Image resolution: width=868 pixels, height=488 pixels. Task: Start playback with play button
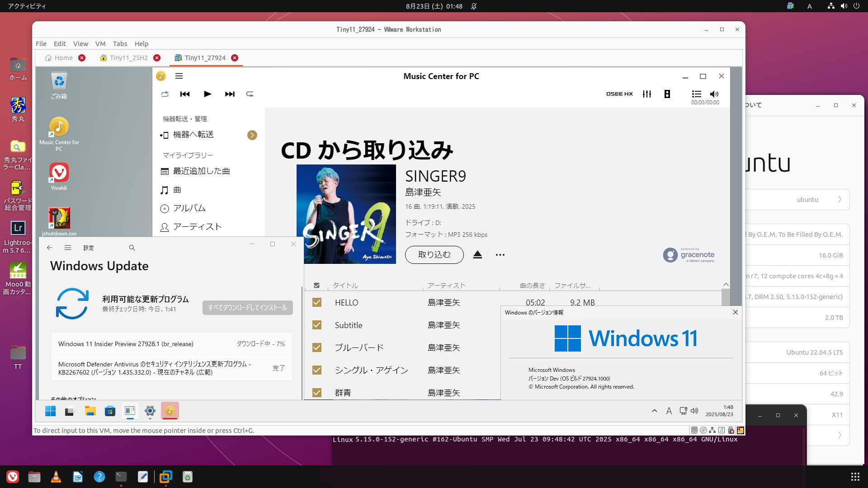(x=208, y=94)
